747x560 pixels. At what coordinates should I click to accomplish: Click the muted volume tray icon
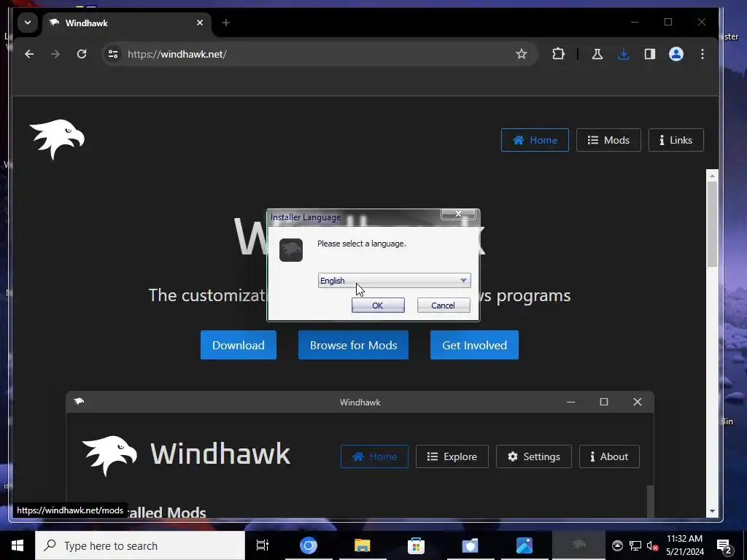point(653,545)
